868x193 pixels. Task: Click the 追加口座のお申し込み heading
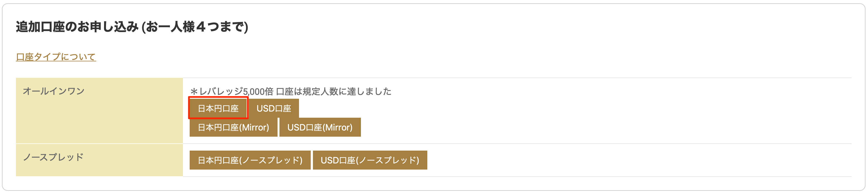pyautogui.click(x=77, y=26)
